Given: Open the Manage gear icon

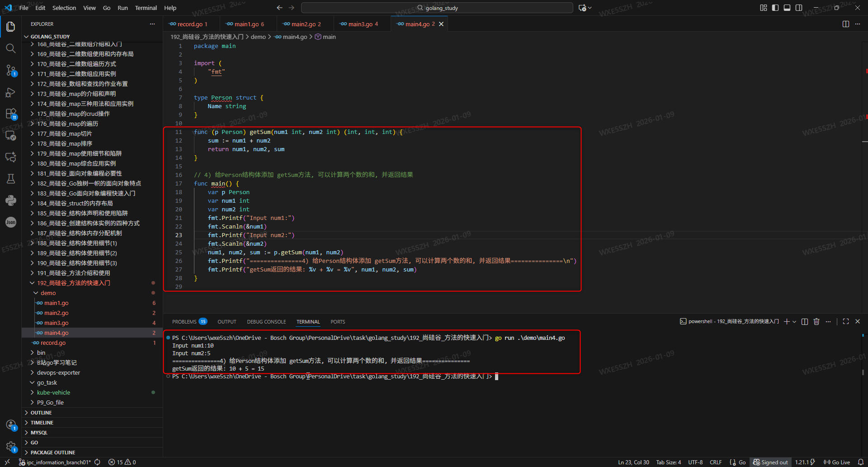Looking at the screenshot, I should click(11, 446).
